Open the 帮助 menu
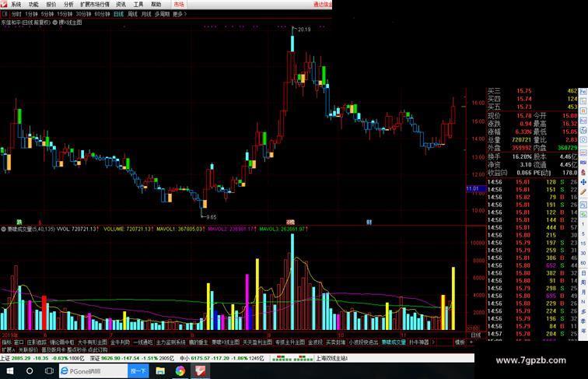This screenshot has height=379, width=588. point(156,5)
